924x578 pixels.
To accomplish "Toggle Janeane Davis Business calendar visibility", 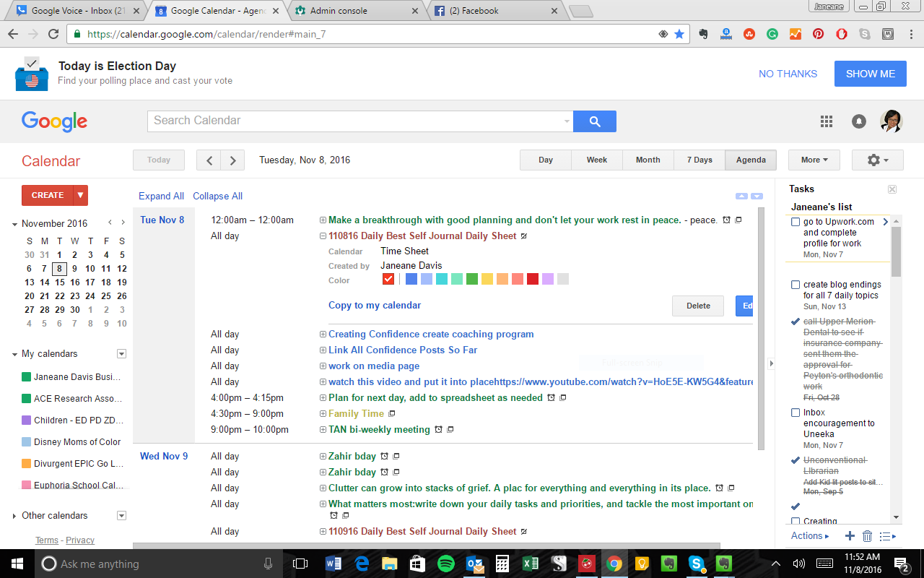I will (x=27, y=377).
